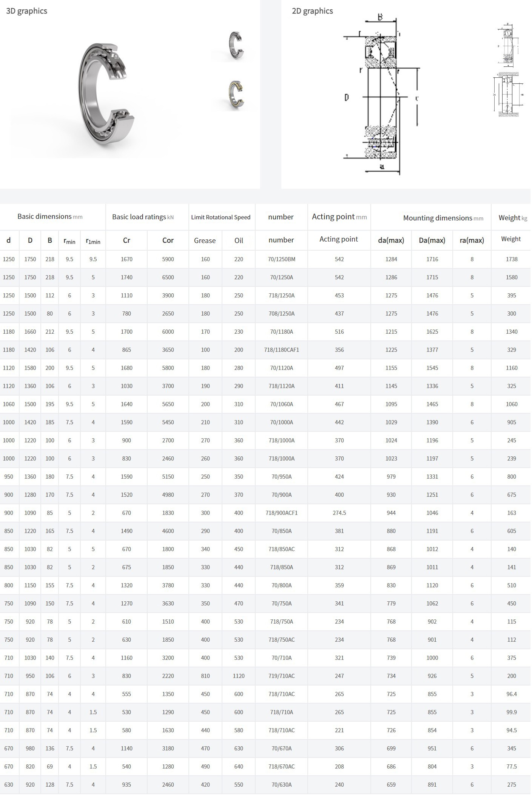This screenshot has width=532, height=801.
Task: Click the Oil column header
Action: tap(239, 241)
